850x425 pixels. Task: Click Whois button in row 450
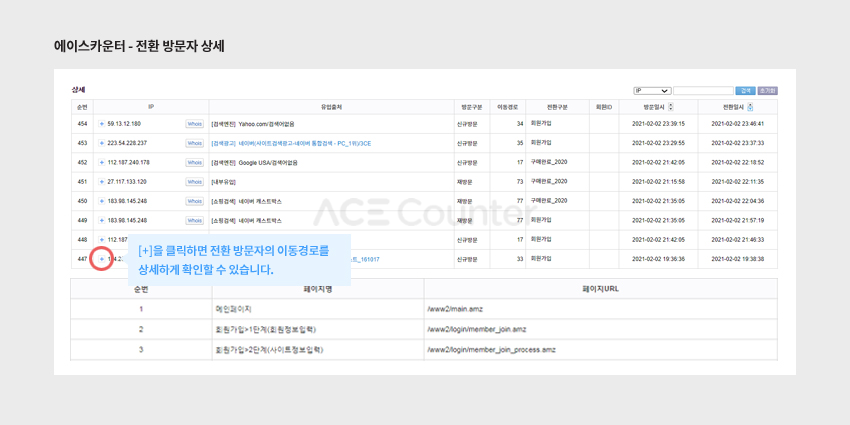tap(194, 201)
